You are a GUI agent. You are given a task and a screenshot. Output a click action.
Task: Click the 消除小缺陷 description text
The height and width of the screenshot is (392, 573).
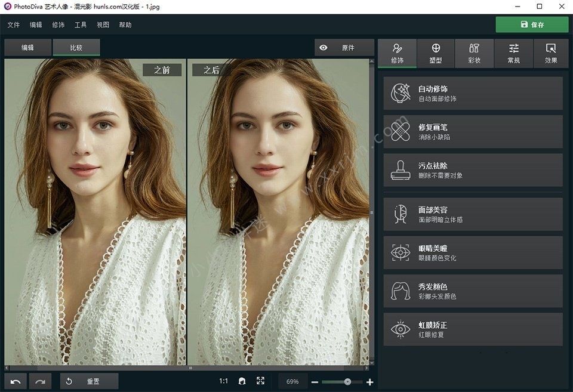pyautogui.click(x=434, y=137)
